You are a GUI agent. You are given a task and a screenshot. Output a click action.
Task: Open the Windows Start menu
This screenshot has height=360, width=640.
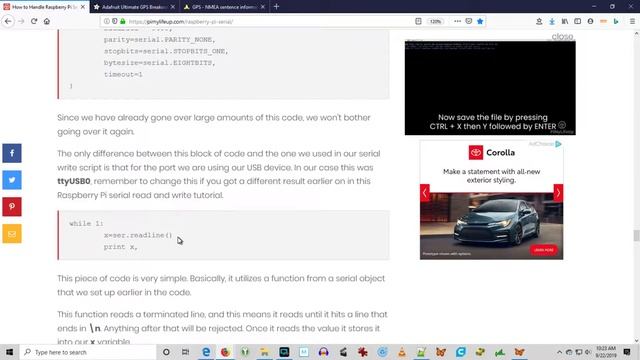pos(9,352)
